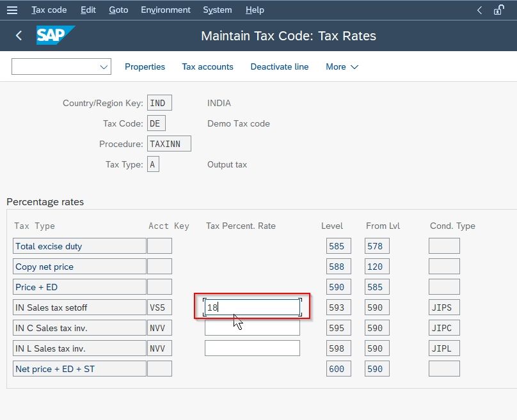Click condition type JIPL

pos(444,348)
